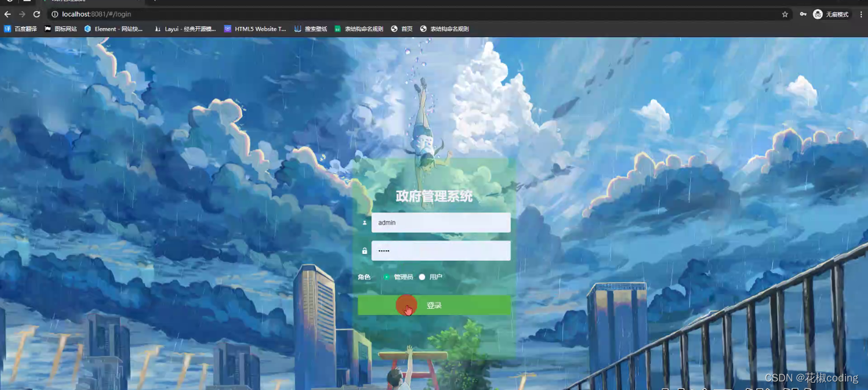Click the 无痕模式 incognito profile icon

point(817,13)
